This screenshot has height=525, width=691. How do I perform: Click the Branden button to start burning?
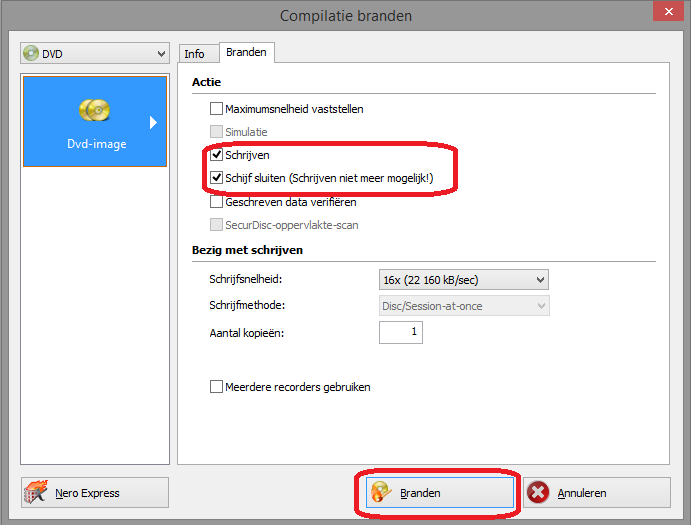[x=439, y=492]
